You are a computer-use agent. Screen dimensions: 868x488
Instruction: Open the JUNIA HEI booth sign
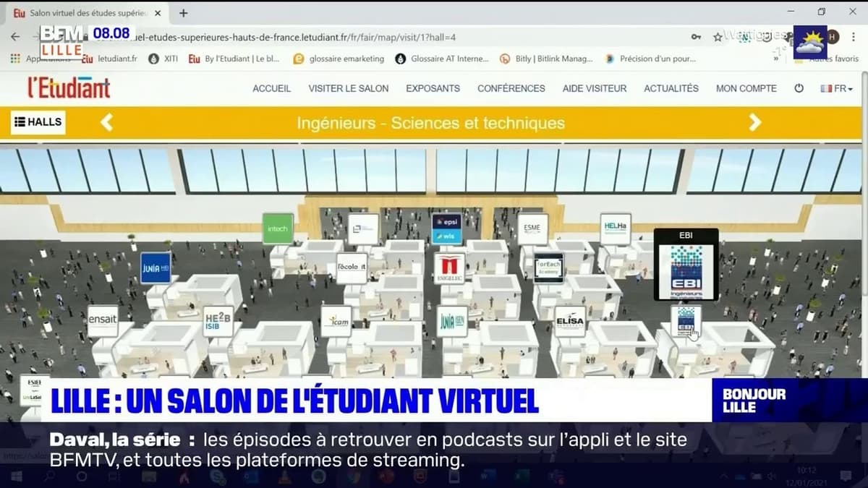(156, 267)
